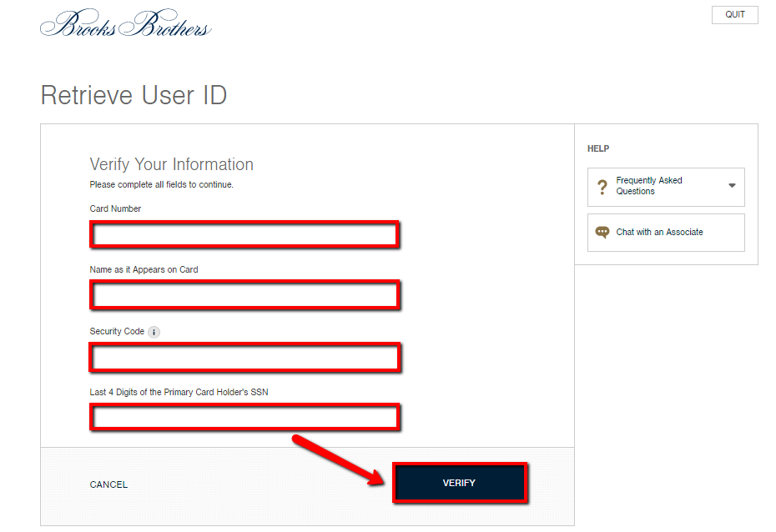Select the Last 4 Digits of SSN field
The image size is (776, 532).
click(x=244, y=417)
